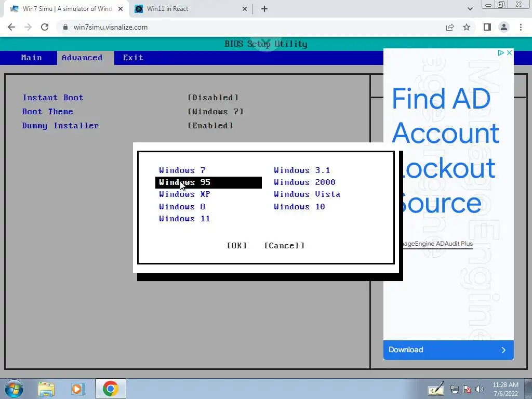Image resolution: width=532 pixels, height=399 pixels.
Task: Open the browser side panel
Action: click(487, 27)
